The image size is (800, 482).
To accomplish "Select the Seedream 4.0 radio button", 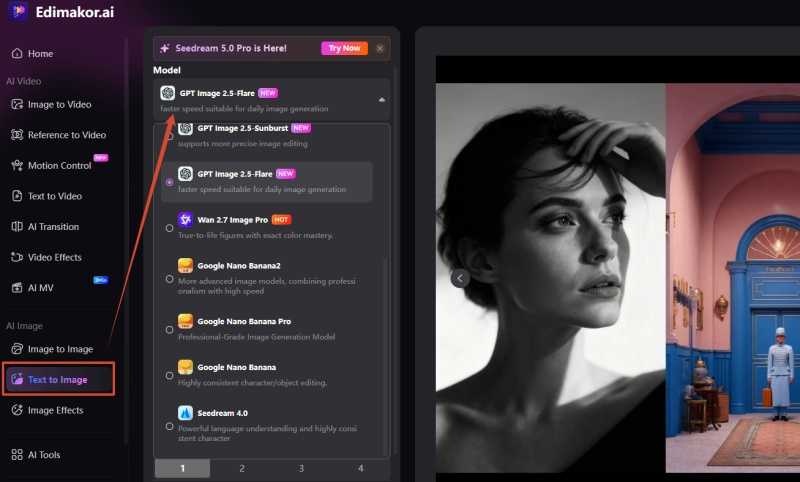I will 169,426.
